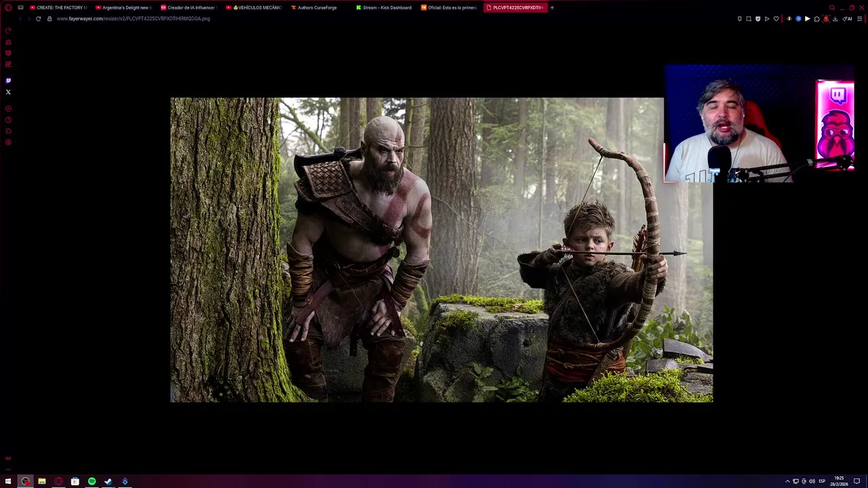Viewport: 868px width, 488px height.
Task: Open GX Control speedometer in sidebar
Action: pyautogui.click(x=8, y=30)
